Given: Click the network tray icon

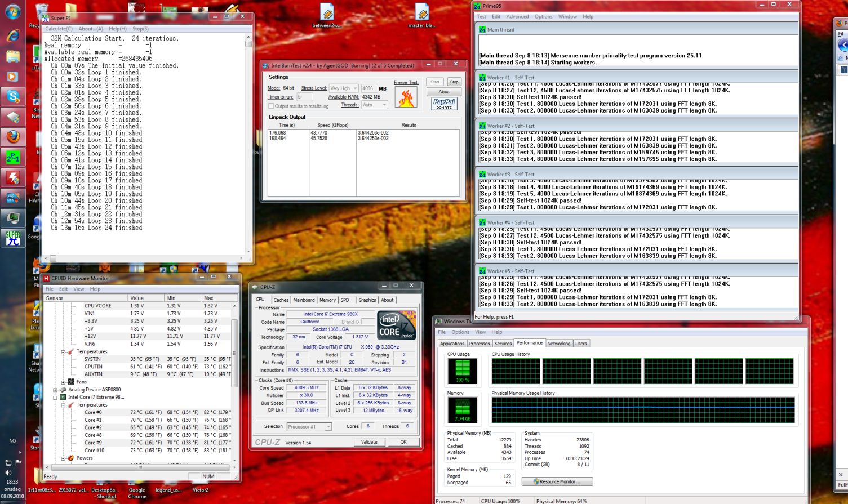Looking at the screenshot, I should [x=8, y=462].
